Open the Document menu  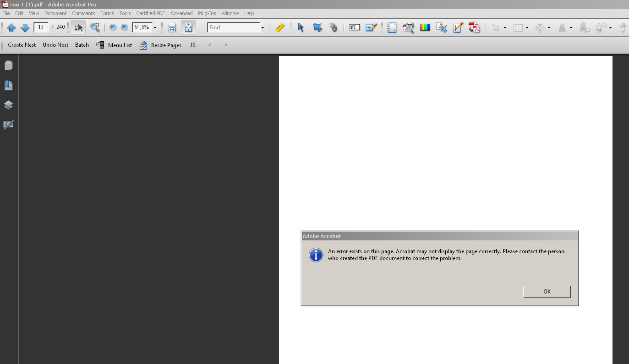(55, 13)
